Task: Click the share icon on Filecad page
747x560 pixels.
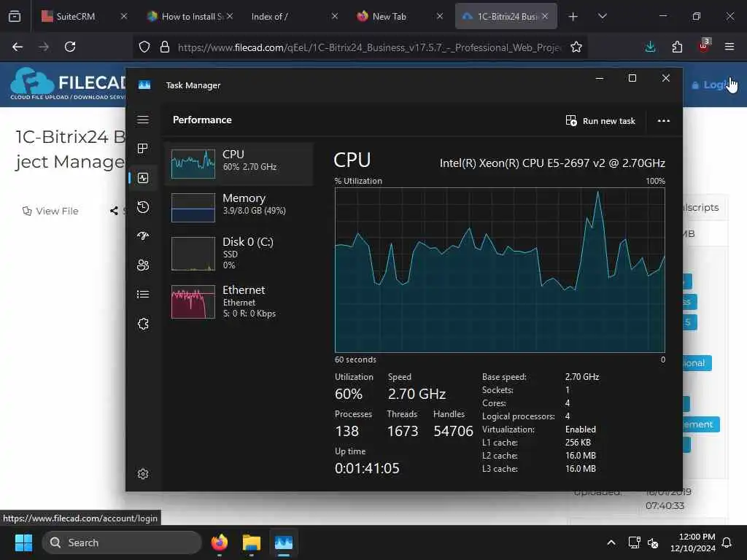Action: [x=114, y=211]
